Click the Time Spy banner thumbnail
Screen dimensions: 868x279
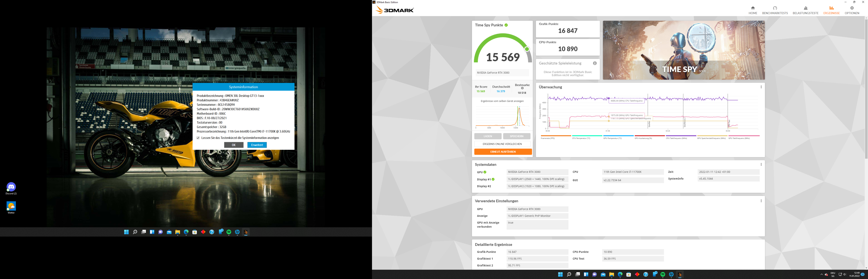683,50
